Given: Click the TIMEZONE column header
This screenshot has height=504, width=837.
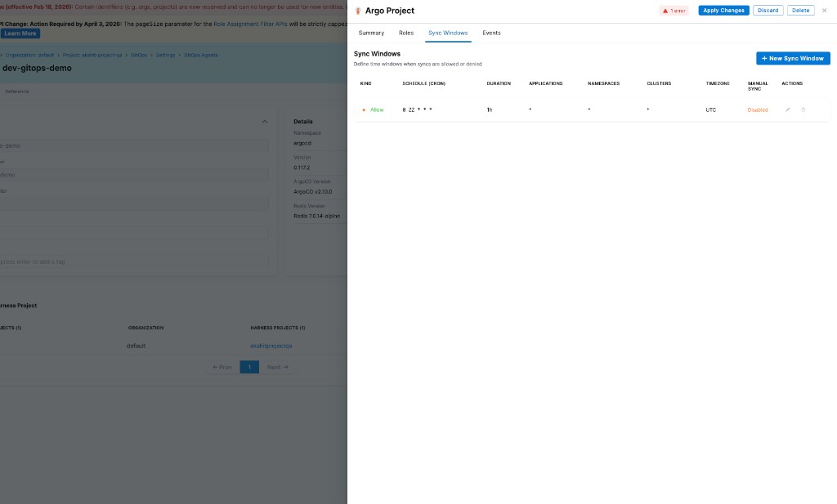Looking at the screenshot, I should pos(718,84).
